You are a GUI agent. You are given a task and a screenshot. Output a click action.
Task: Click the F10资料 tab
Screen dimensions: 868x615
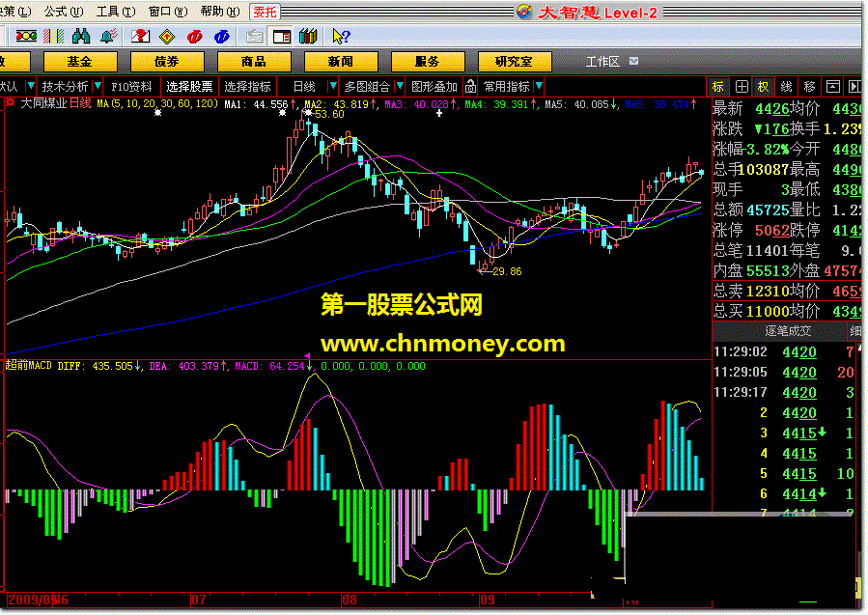tap(131, 86)
